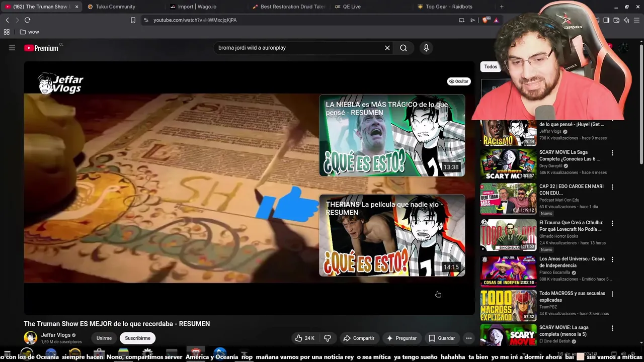Reload the current page
Image resolution: width=644 pixels, height=362 pixels.
[27, 20]
